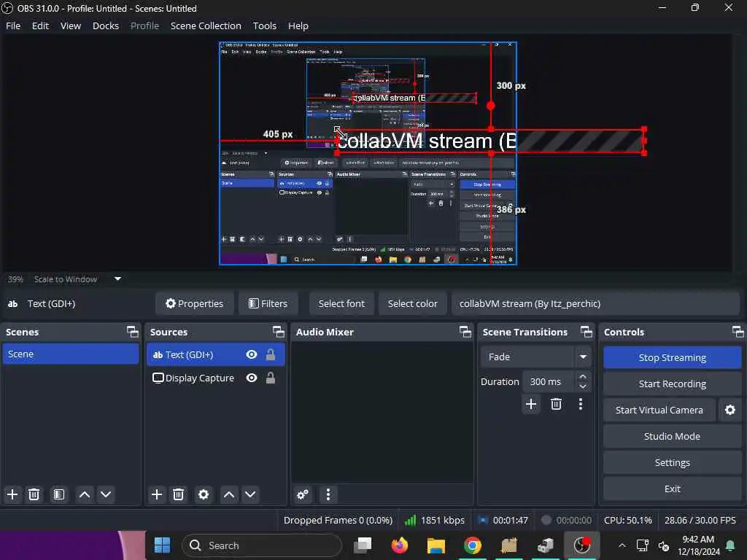Remove the selected scene with the trash icon
Viewport: 747px width, 560px height.
point(34,494)
